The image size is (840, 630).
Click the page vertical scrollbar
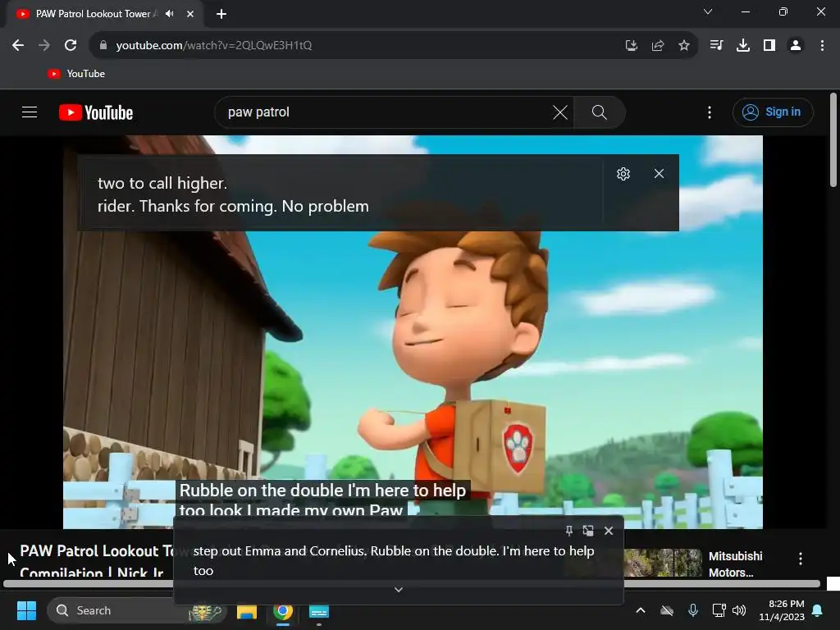[833, 140]
